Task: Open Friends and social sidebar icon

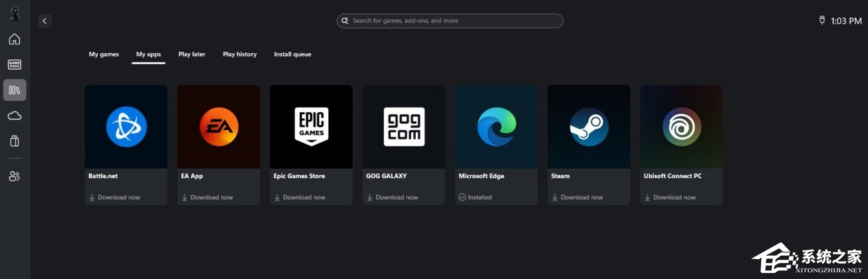Action: [x=15, y=176]
